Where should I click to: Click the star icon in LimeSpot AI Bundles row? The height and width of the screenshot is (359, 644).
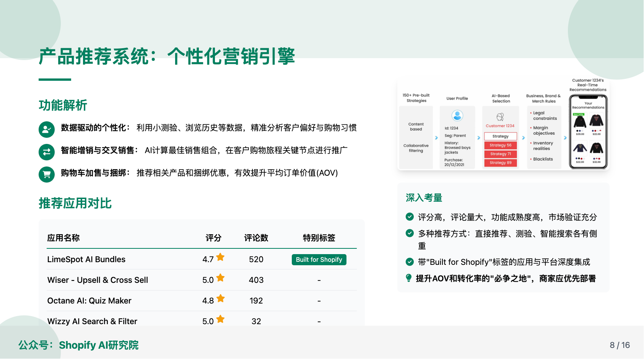pyautogui.click(x=220, y=257)
